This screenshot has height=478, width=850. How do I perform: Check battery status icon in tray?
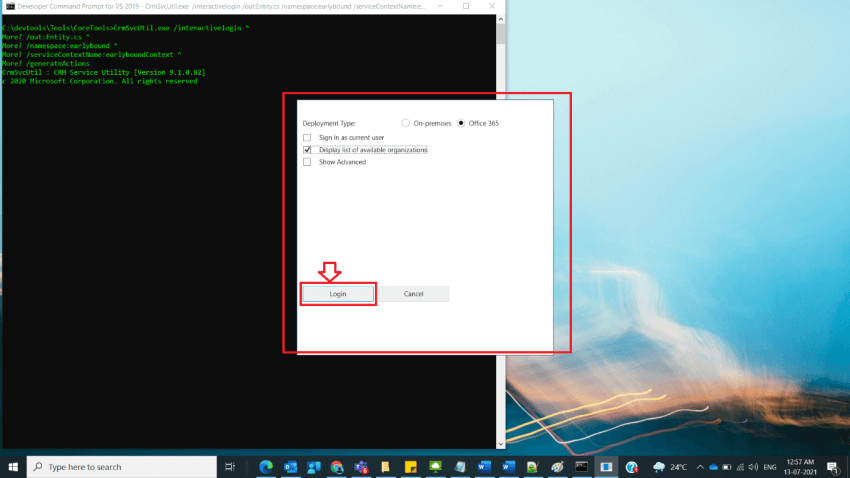click(x=727, y=467)
